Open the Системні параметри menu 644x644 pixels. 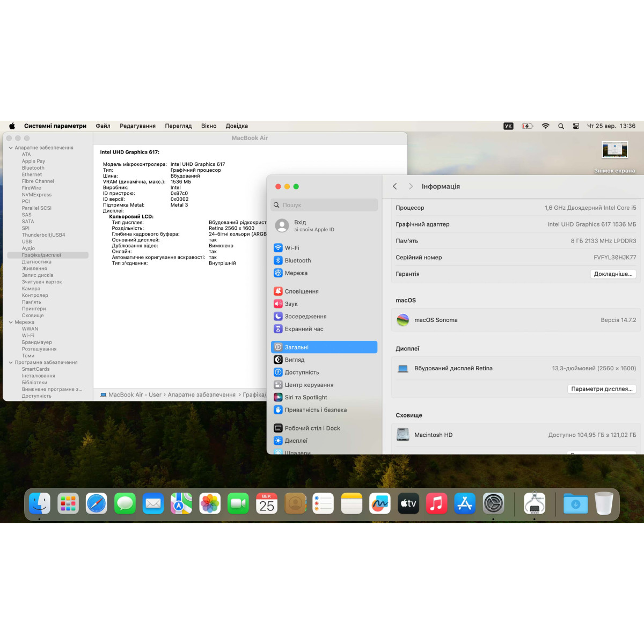click(x=55, y=126)
